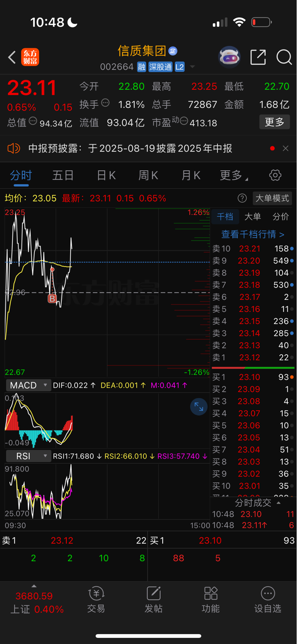
Task: Open the RSI indicator dropdown
Action: click(x=28, y=456)
